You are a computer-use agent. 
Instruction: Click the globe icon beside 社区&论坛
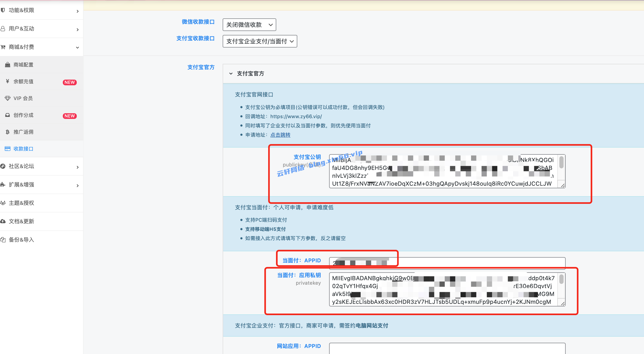[x=3, y=166]
